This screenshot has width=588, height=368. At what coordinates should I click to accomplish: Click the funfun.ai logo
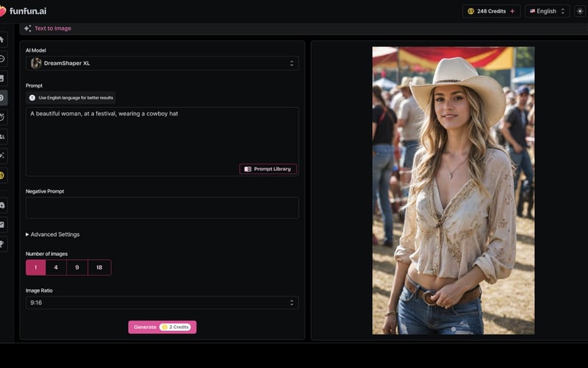pyautogui.click(x=24, y=11)
